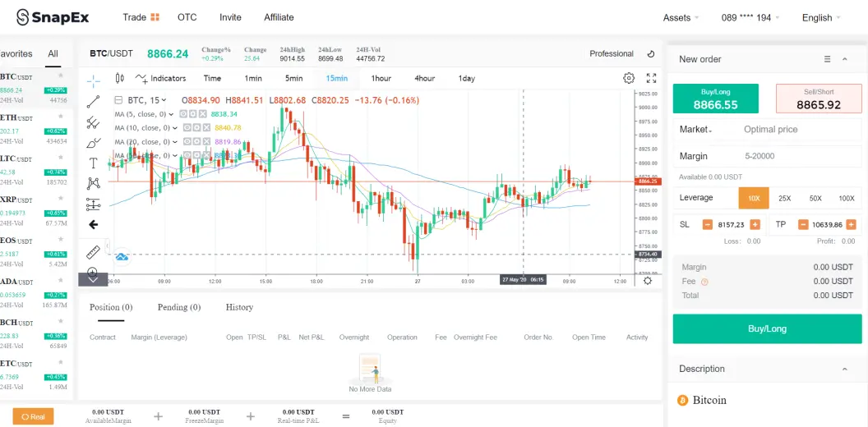Select Buy/Long at 8866.55
The image size is (868, 427).
[x=716, y=99]
